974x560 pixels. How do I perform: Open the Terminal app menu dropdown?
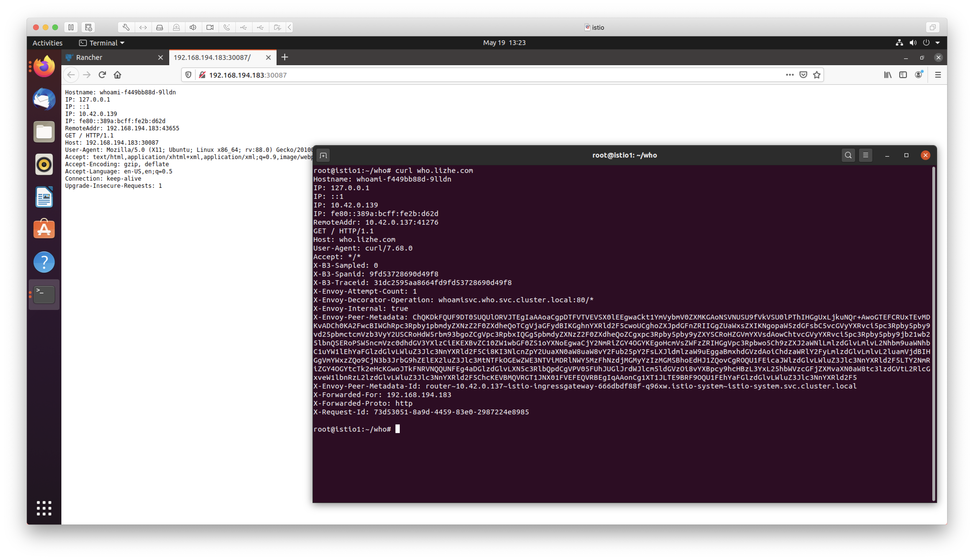[x=102, y=43]
